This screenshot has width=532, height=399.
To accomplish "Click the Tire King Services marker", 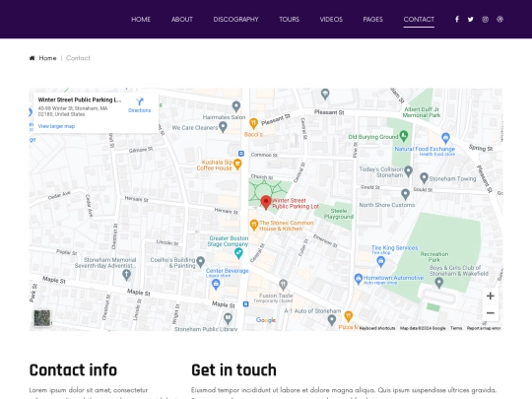I will pyautogui.click(x=380, y=261).
